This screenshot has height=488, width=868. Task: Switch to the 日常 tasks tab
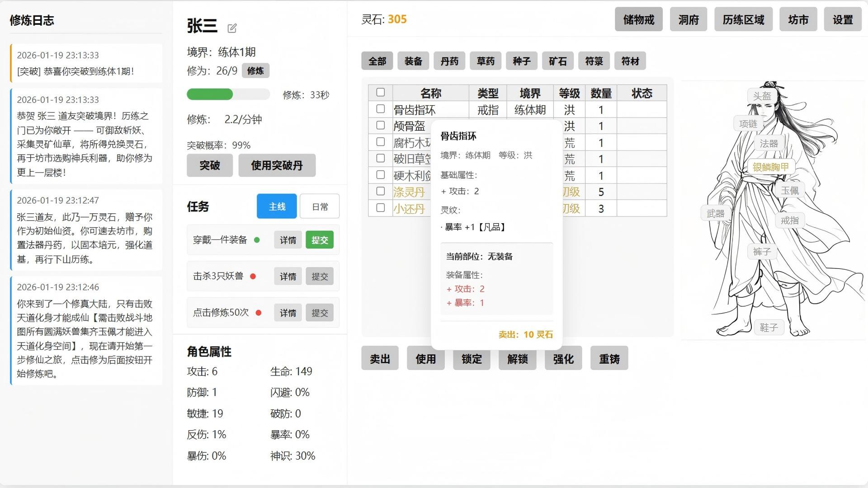[x=319, y=206]
